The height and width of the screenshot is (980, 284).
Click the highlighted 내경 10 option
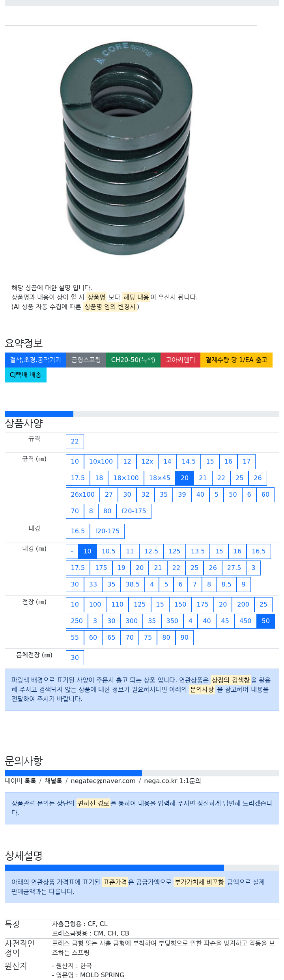click(87, 551)
